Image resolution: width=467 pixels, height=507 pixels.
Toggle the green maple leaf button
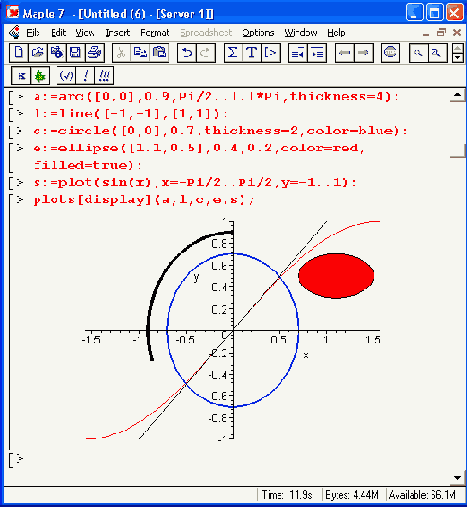40,76
